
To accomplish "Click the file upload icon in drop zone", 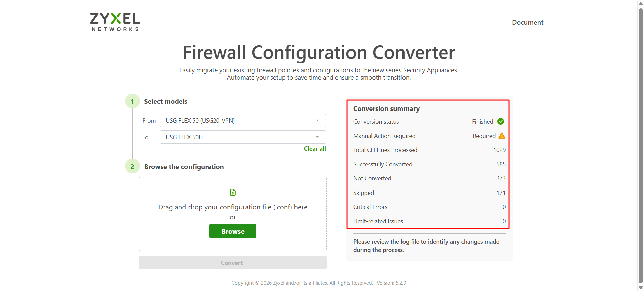I will point(233,192).
